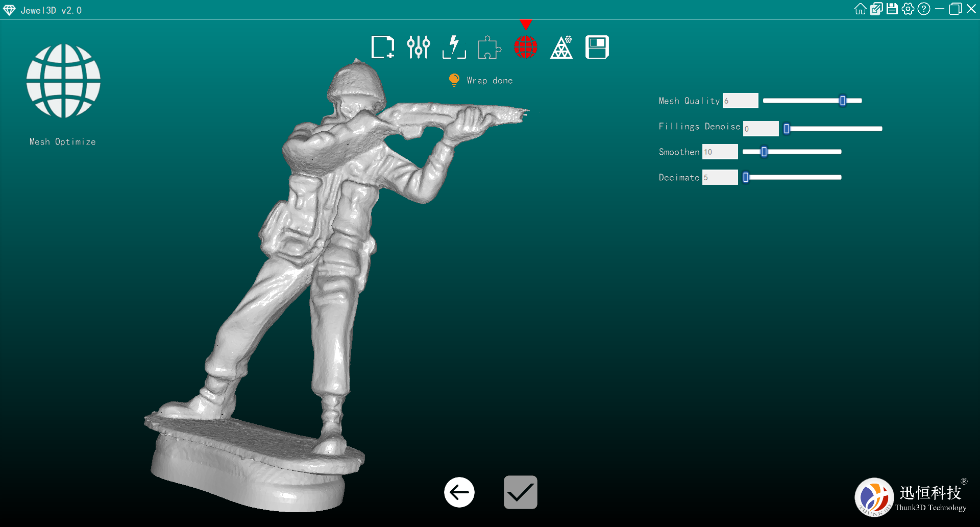Click the Smoothen value input box
The width and height of the screenshot is (980, 527).
point(720,152)
